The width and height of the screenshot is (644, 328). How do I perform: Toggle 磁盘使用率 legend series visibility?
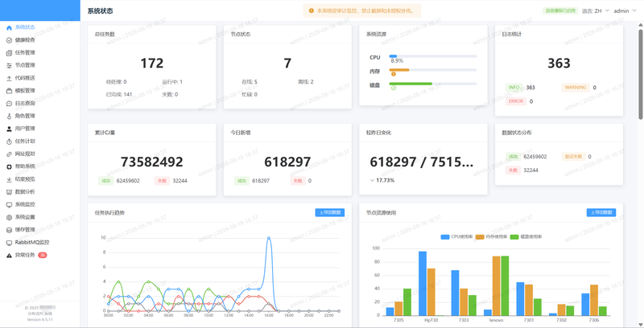click(x=526, y=237)
